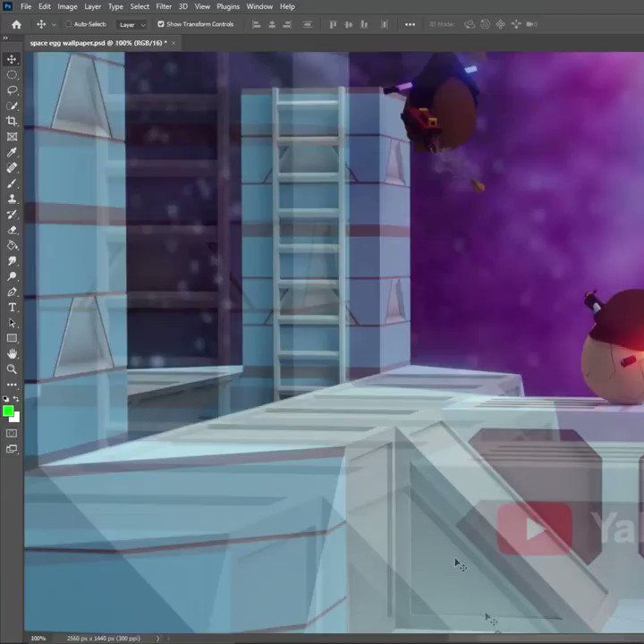Viewport: 644px width, 644px height.
Task: Open the File menu
Action: (26, 6)
